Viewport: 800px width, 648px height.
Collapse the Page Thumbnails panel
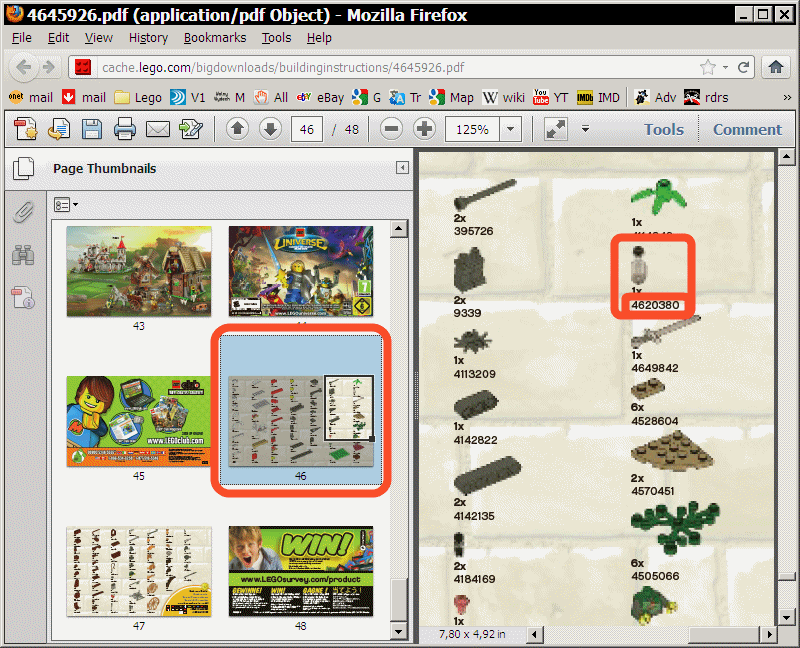(402, 167)
